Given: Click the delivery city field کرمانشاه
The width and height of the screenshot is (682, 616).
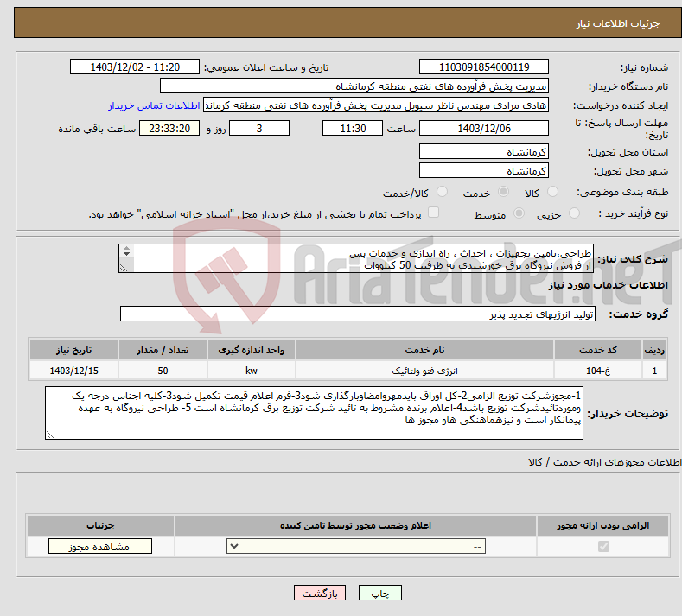Looking at the screenshot, I should (x=484, y=170).
